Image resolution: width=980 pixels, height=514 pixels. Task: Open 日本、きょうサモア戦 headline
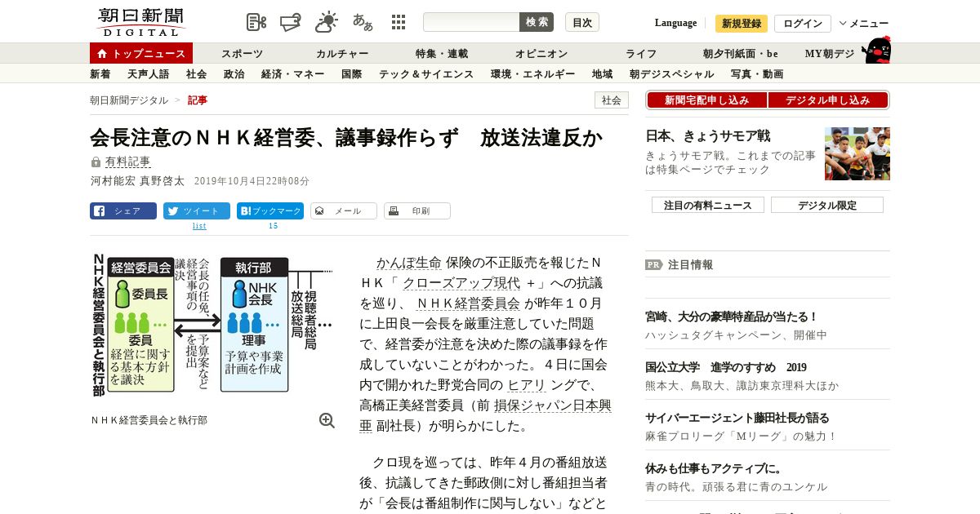[x=708, y=136]
